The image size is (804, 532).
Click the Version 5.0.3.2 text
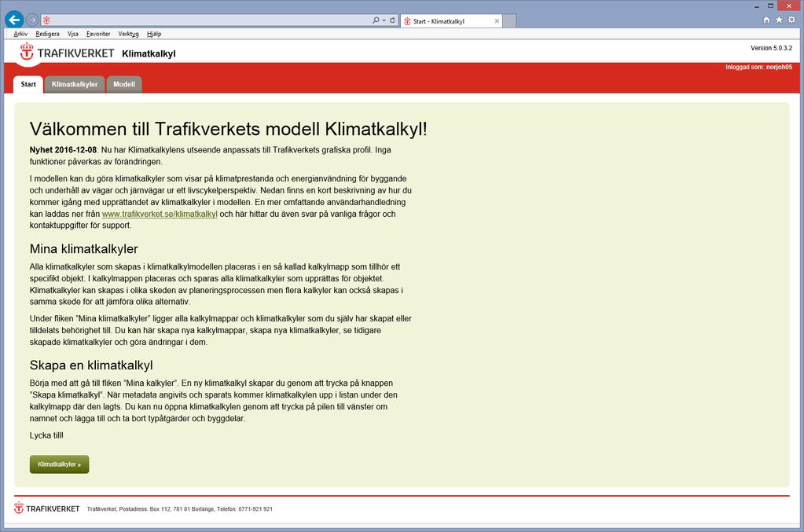tap(771, 48)
